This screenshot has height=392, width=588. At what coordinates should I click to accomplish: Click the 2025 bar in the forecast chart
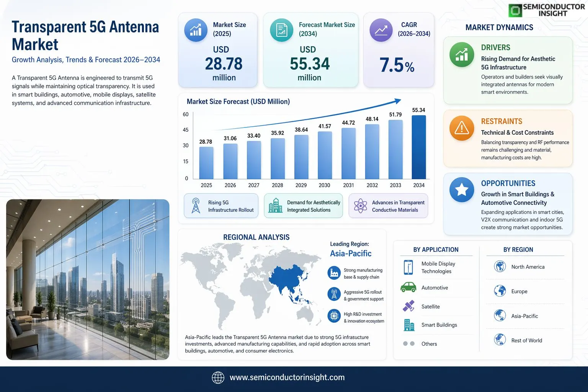tap(206, 163)
